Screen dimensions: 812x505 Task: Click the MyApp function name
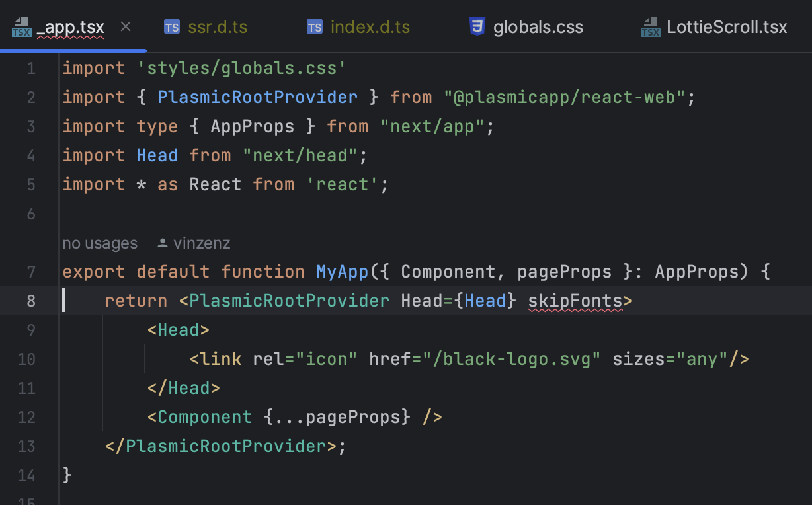click(x=343, y=272)
